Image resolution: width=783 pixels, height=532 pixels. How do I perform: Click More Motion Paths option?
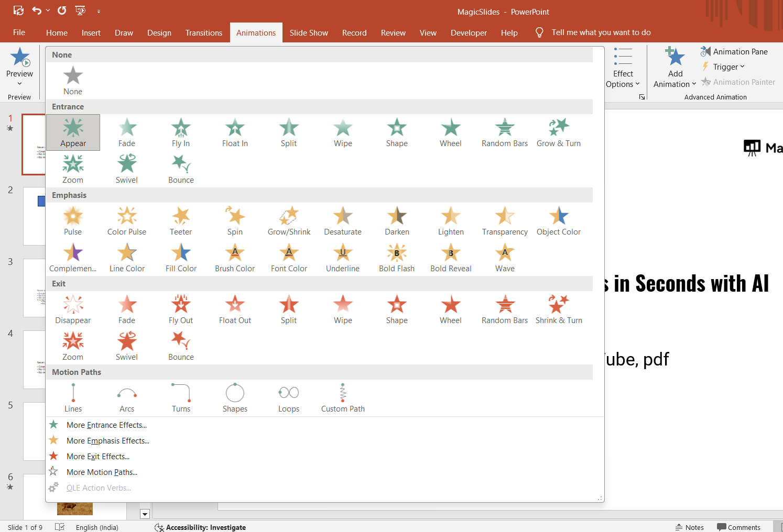click(102, 472)
